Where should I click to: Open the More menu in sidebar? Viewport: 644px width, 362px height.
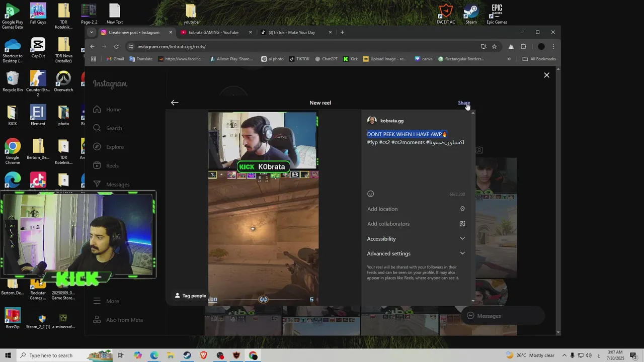[x=106, y=301]
